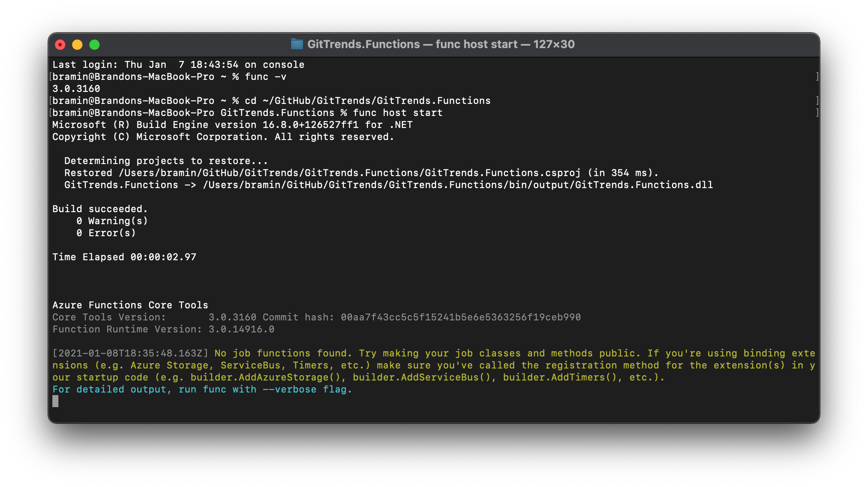Click the Function Runtime Version 3.0.14916.0 line
The image size is (868, 487).
[163, 329]
